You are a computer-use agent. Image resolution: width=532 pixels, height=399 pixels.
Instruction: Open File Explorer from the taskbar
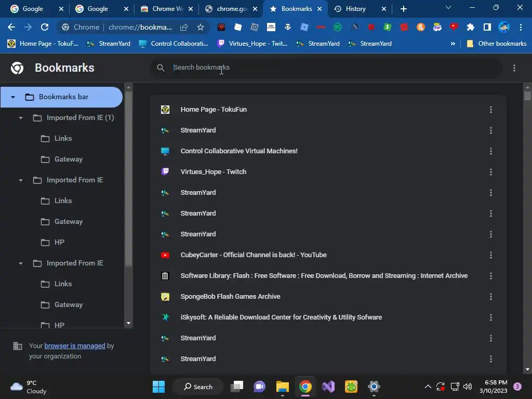pos(282,387)
